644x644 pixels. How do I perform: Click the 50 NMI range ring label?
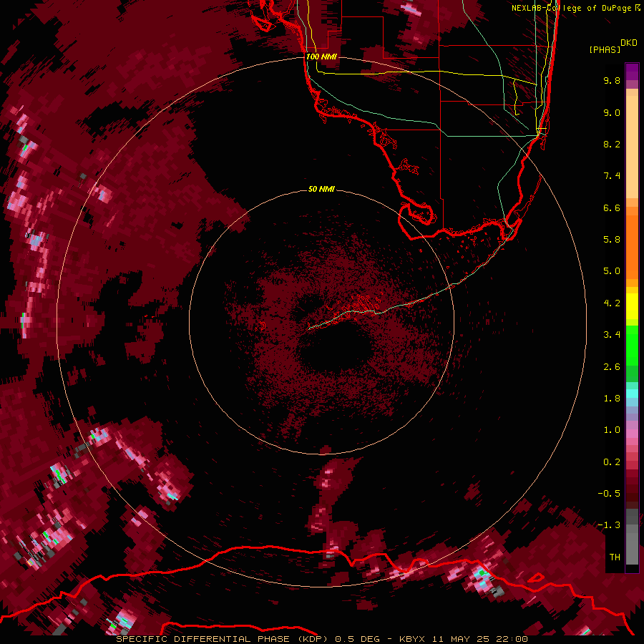click(321, 189)
